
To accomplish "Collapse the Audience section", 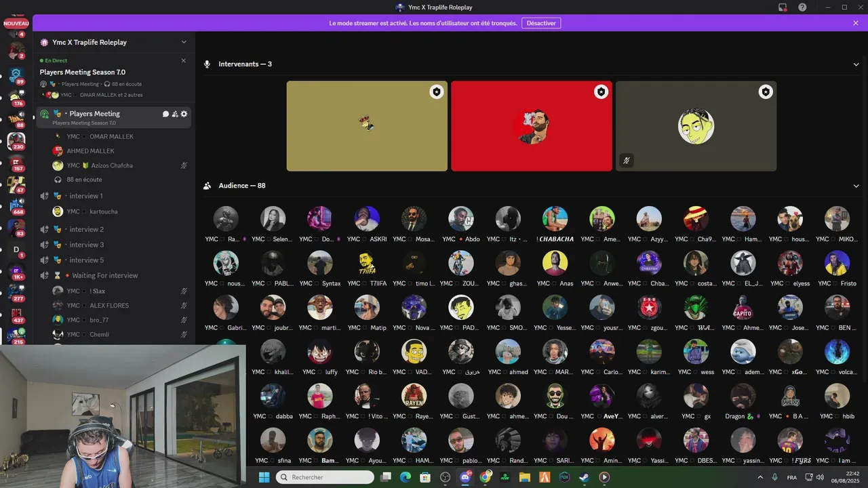I will [x=856, y=186].
